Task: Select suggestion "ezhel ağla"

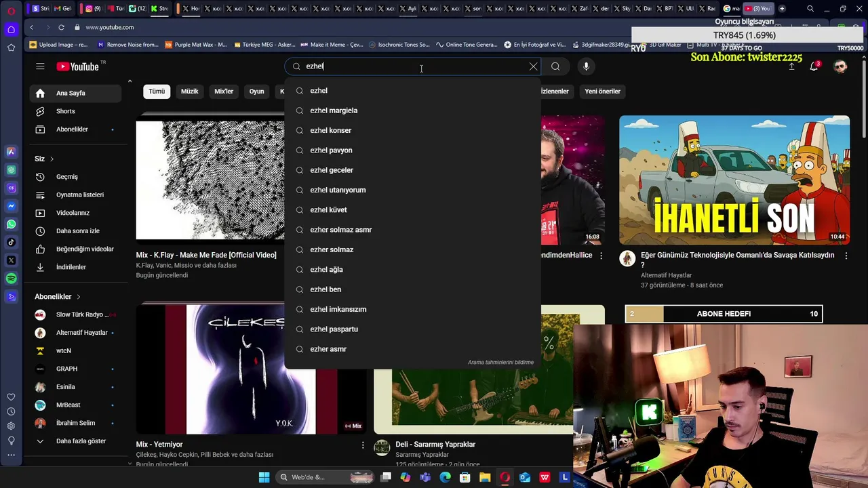Action: 412,269
